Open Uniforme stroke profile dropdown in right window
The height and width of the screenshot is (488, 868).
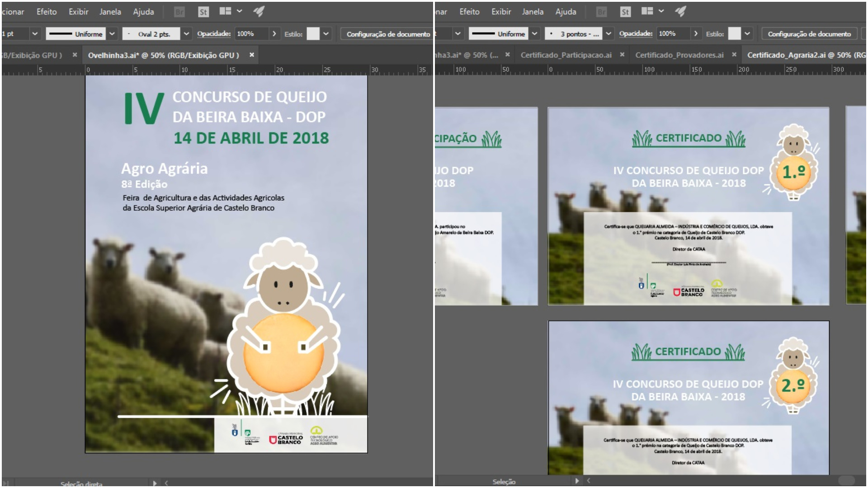(534, 34)
